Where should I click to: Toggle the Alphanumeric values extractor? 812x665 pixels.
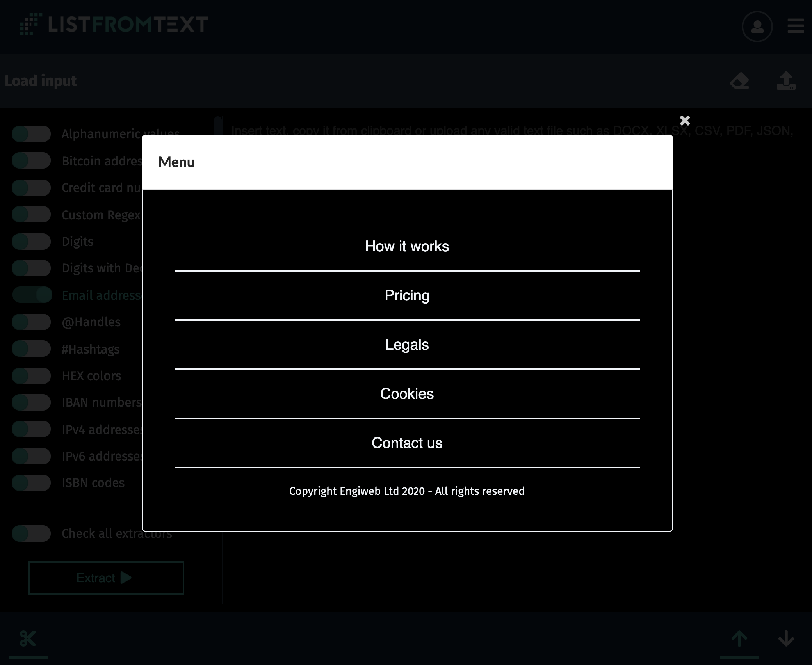[x=31, y=134]
